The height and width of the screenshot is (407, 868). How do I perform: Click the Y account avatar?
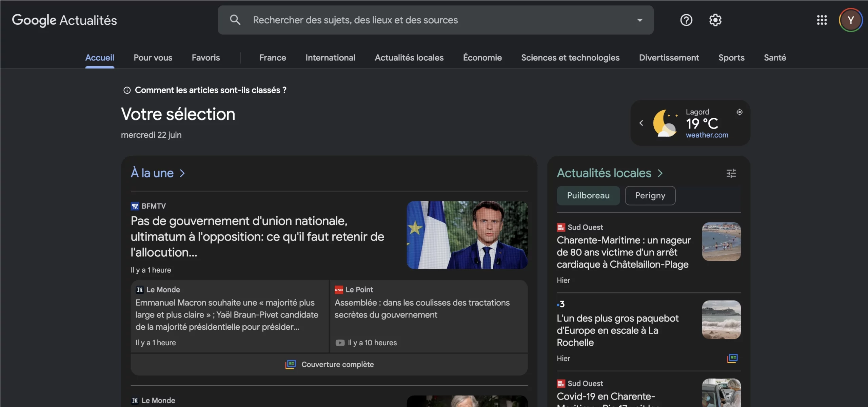(x=850, y=20)
